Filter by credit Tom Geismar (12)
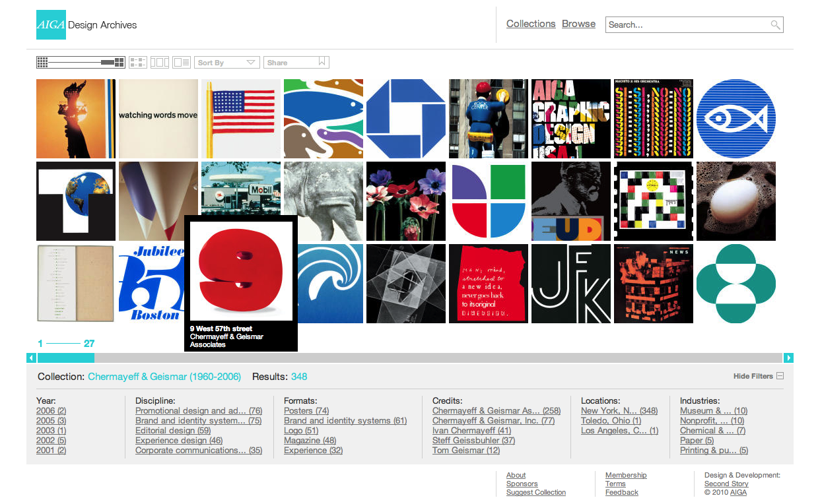Image resolution: width=820 pixels, height=504 pixels. click(x=466, y=451)
